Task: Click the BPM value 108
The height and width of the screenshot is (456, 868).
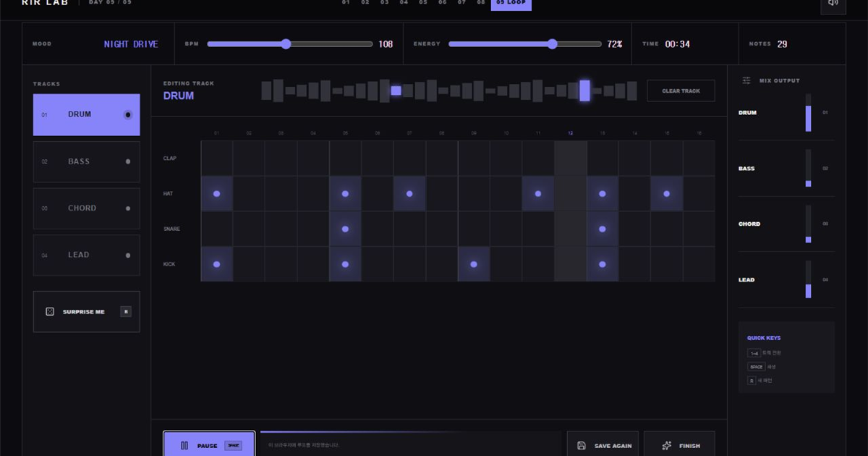Action: coord(386,44)
